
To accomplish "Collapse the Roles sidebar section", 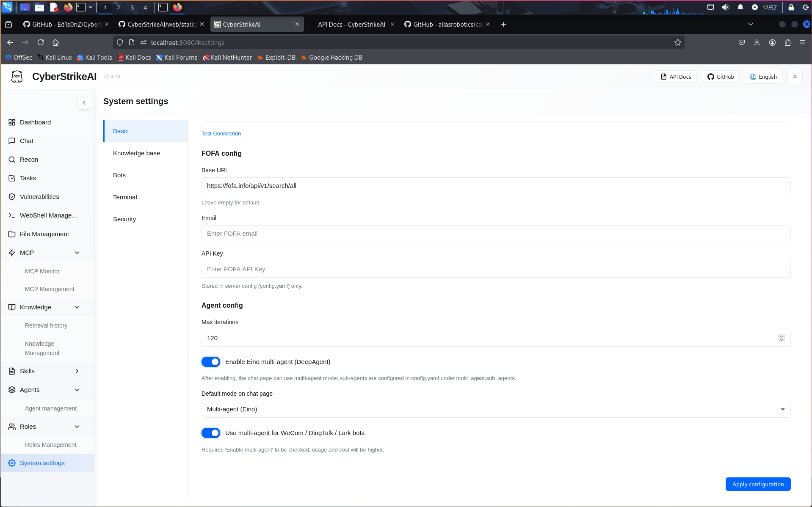I will [x=77, y=427].
